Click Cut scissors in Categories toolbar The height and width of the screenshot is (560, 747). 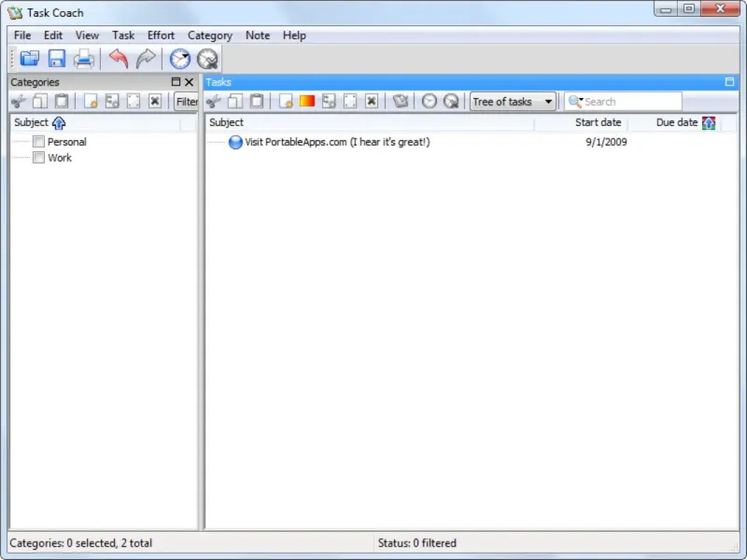[19, 101]
